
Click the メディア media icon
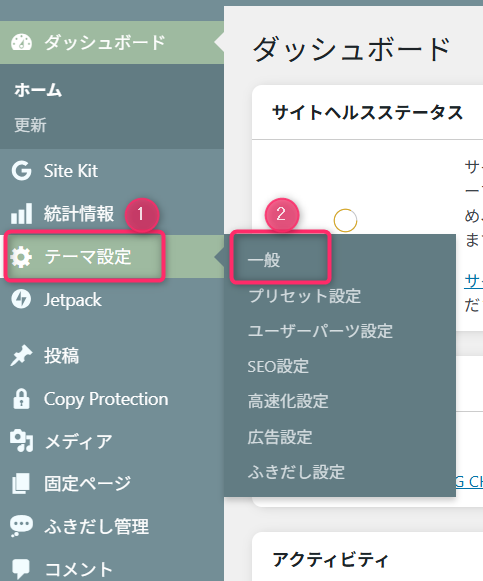pos(21,441)
